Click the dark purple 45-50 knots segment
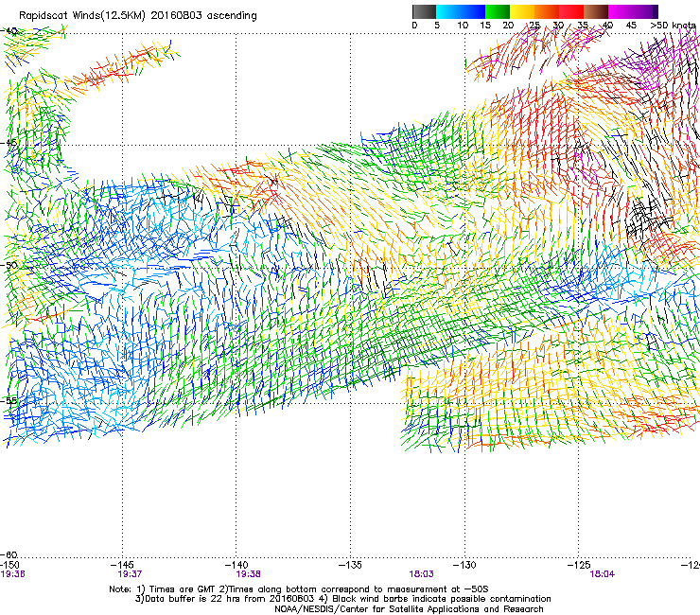Screen dimensions: 700x615 645,11
